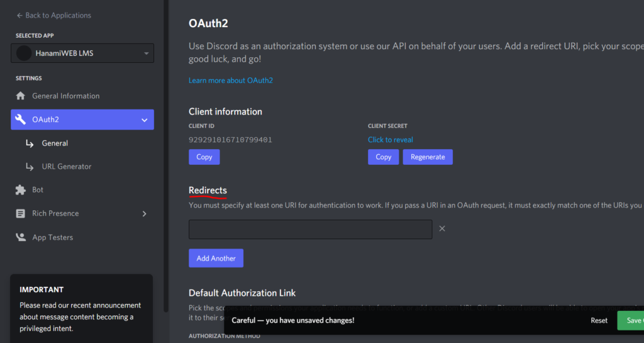
Task: Save changes with the green button
Action: (631, 320)
